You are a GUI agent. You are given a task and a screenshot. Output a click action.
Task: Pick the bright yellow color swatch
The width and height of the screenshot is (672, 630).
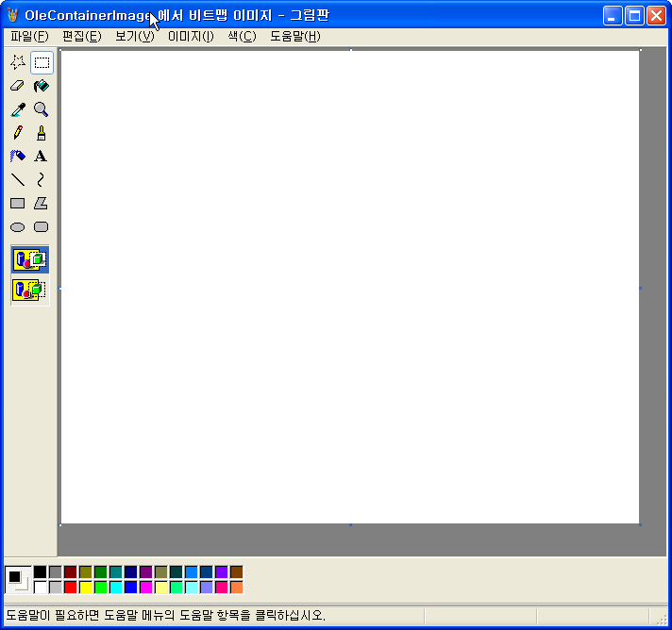click(x=86, y=588)
